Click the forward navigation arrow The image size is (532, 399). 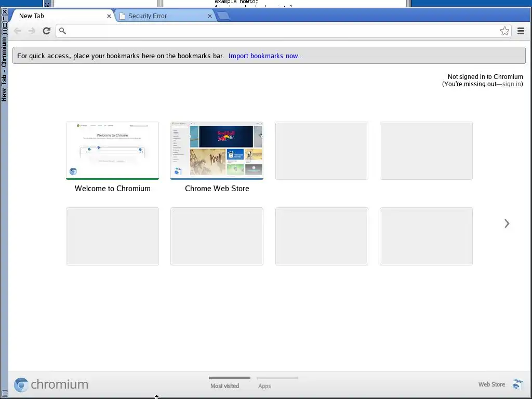click(x=32, y=31)
